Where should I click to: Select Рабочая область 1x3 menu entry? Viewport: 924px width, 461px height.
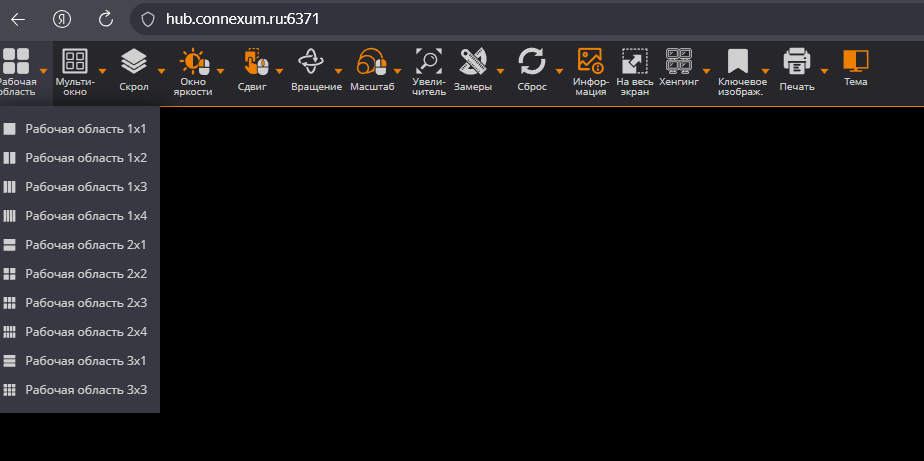click(80, 187)
